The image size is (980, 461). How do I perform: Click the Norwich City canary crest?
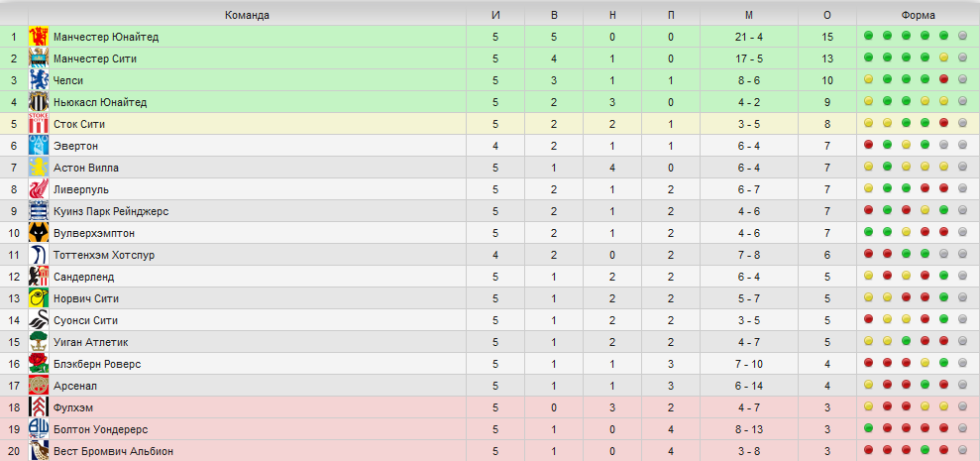(x=39, y=299)
